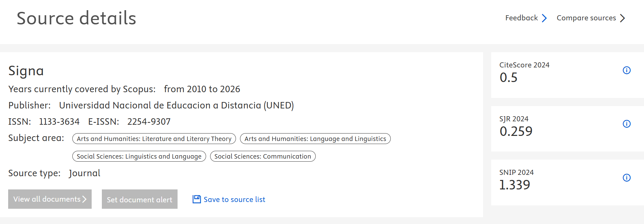
Task: Open the Compare sources link
Action: pyautogui.click(x=586, y=18)
